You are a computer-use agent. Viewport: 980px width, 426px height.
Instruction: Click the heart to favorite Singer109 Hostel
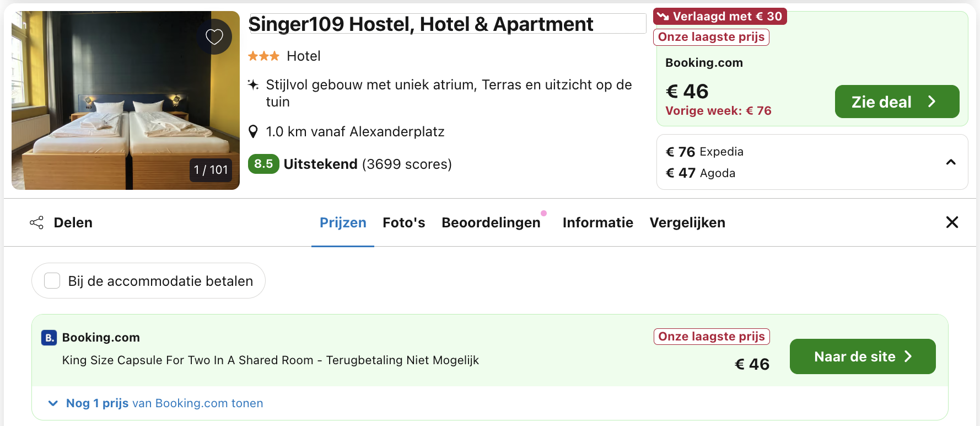click(214, 36)
